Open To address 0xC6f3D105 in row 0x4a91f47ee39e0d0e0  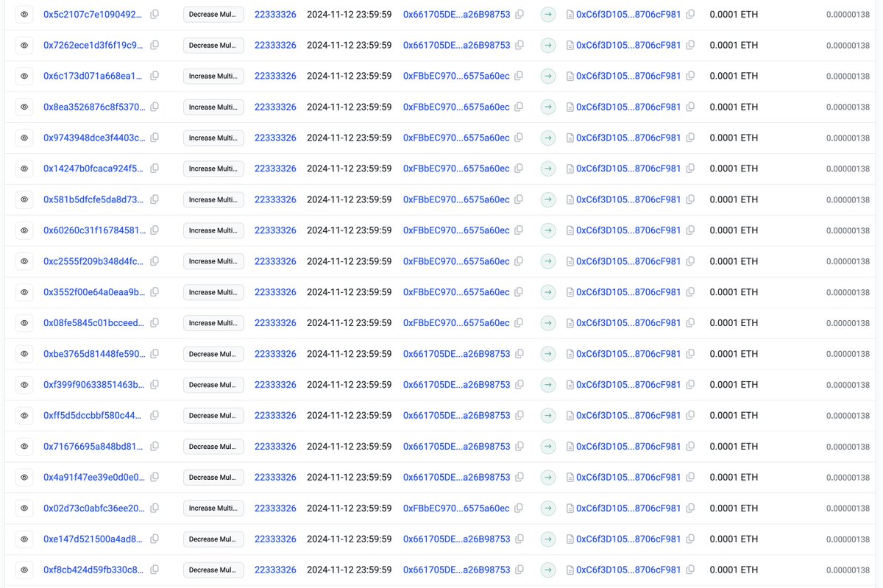click(x=628, y=478)
